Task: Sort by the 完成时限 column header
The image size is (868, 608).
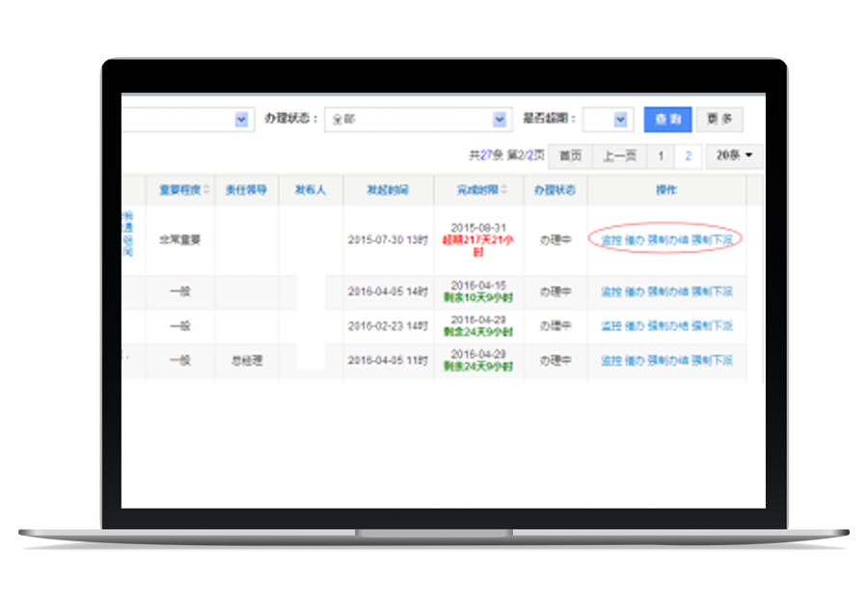Action: click(478, 190)
